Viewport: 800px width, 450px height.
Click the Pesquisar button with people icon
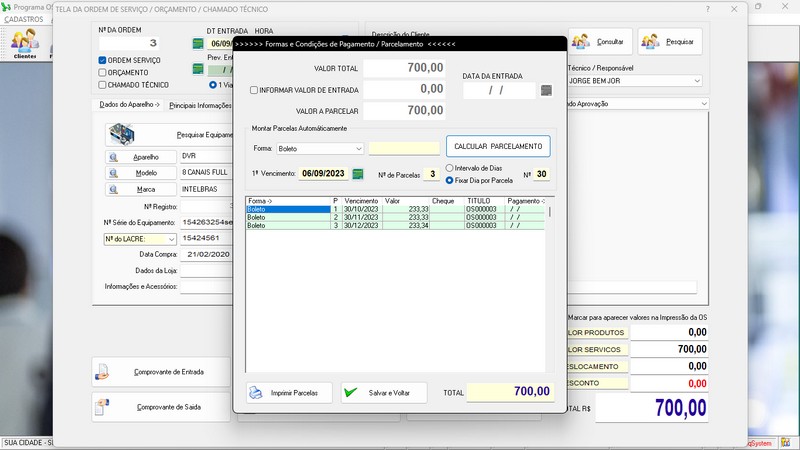point(670,42)
